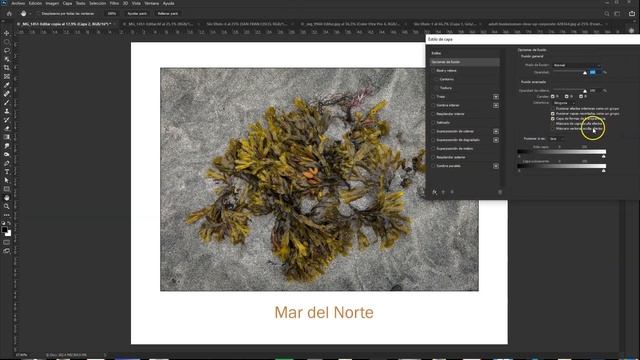Viewport: 640px width, 360px height.
Task: Open the search icon at top right
Action: [x=607, y=13]
